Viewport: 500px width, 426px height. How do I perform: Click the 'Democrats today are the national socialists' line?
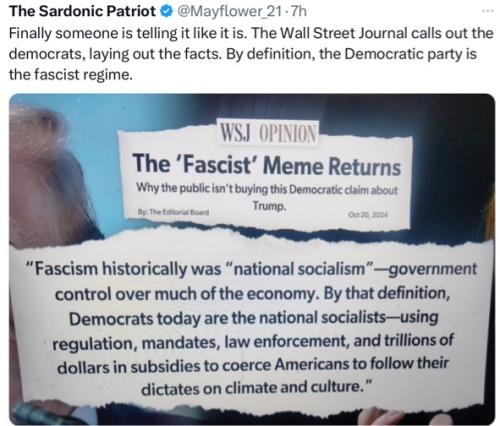(x=253, y=318)
